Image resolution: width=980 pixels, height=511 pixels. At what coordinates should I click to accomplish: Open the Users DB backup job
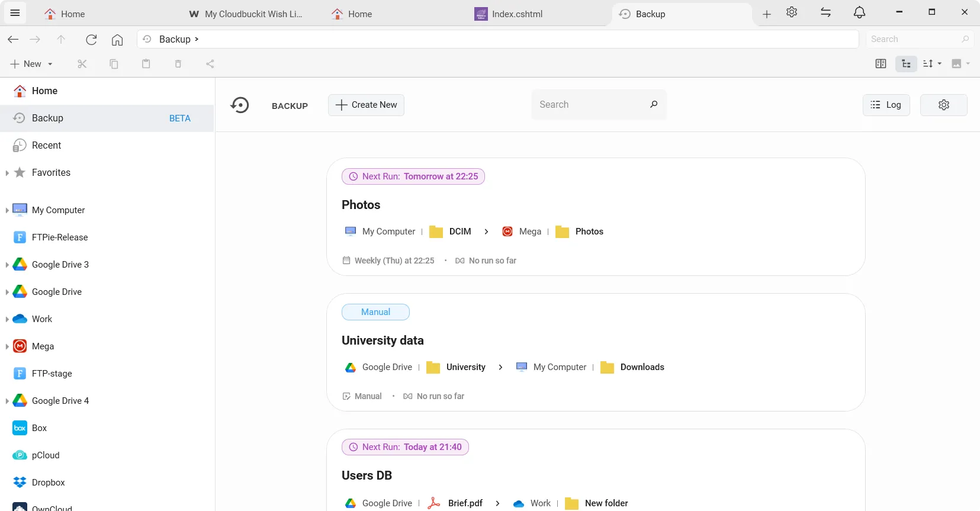tap(367, 475)
